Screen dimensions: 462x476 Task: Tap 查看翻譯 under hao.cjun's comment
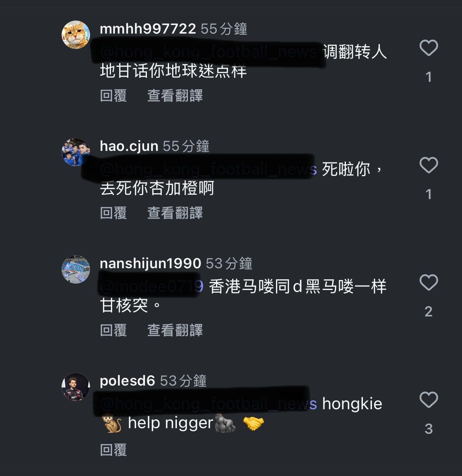click(175, 213)
